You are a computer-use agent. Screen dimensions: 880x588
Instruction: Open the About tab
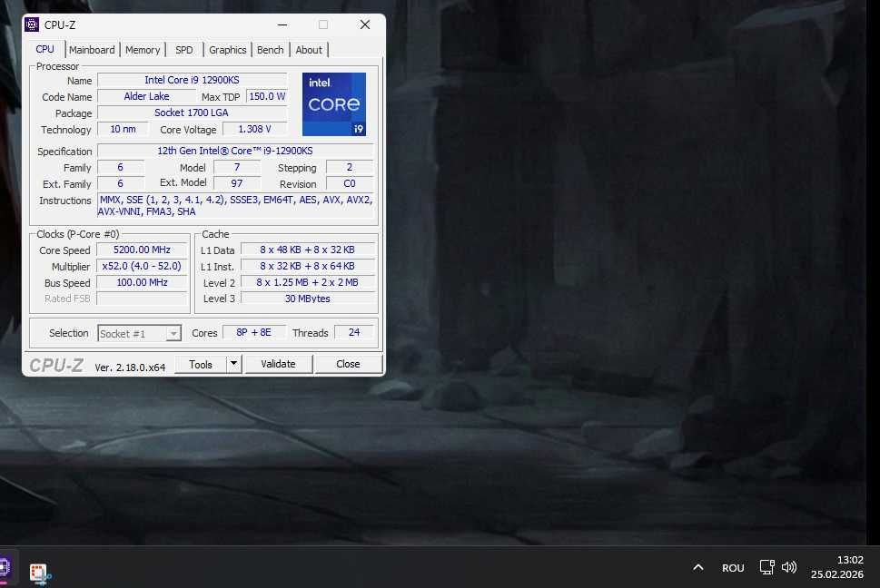click(309, 50)
